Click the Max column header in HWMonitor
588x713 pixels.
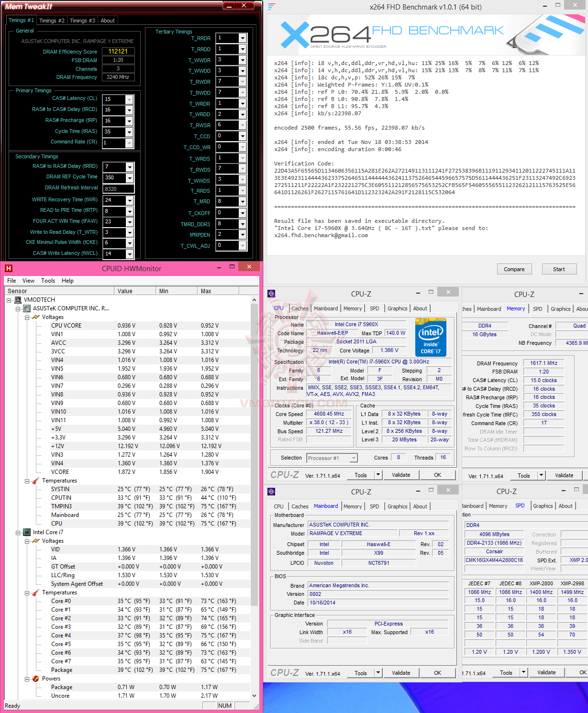click(x=218, y=291)
